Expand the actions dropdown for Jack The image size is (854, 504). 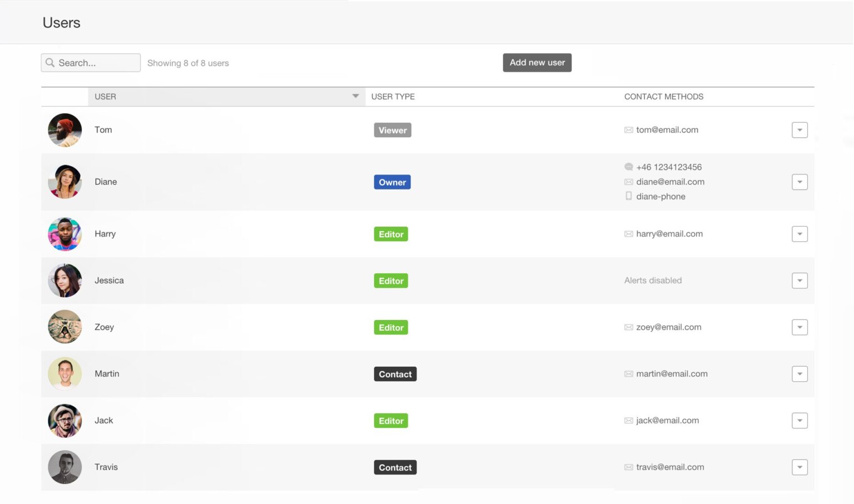coord(800,421)
